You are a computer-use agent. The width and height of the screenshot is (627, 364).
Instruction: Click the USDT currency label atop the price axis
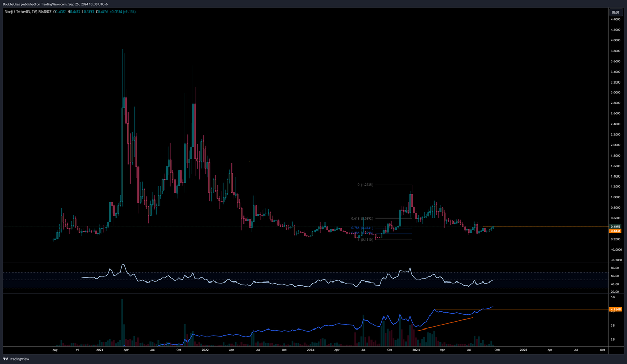[617, 11]
